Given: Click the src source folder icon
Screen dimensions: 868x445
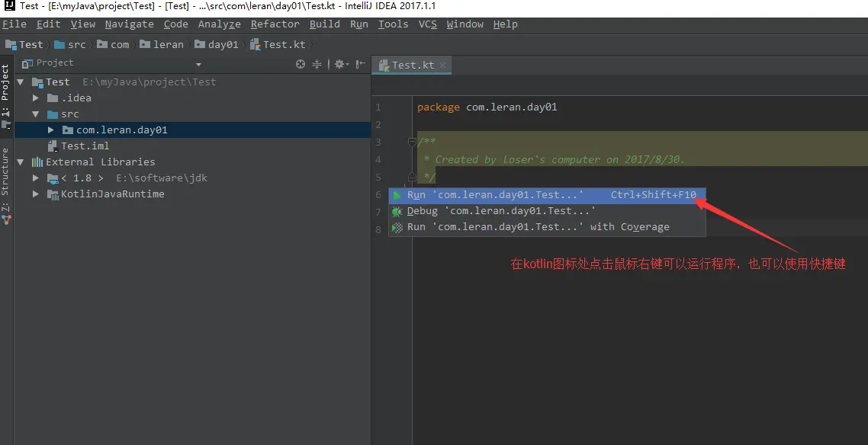Looking at the screenshot, I should point(53,114).
